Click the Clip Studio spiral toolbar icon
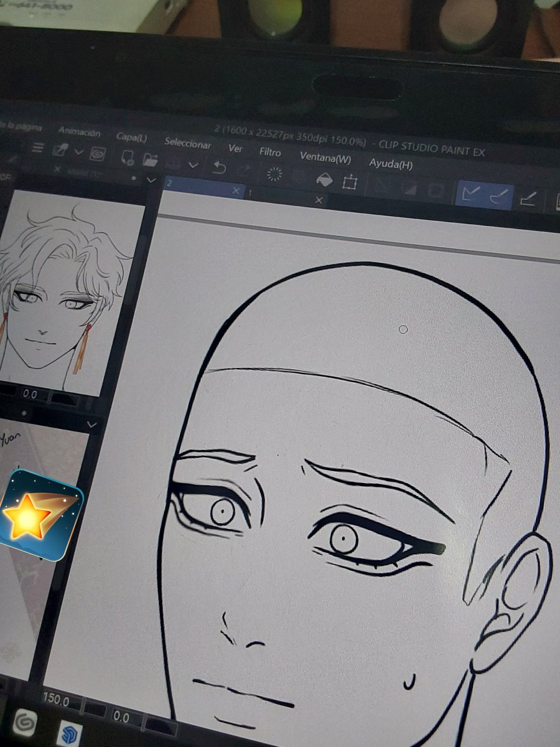Image resolution: width=560 pixels, height=747 pixels. (x=97, y=153)
